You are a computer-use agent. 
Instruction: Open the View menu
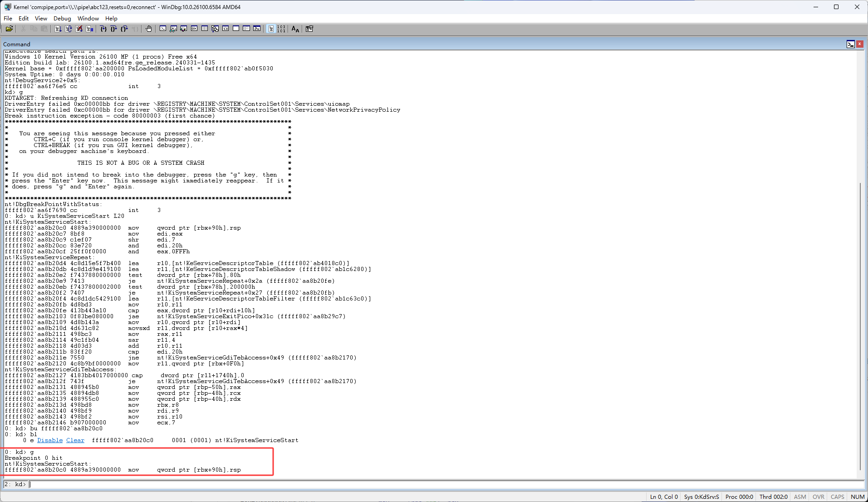pos(41,19)
